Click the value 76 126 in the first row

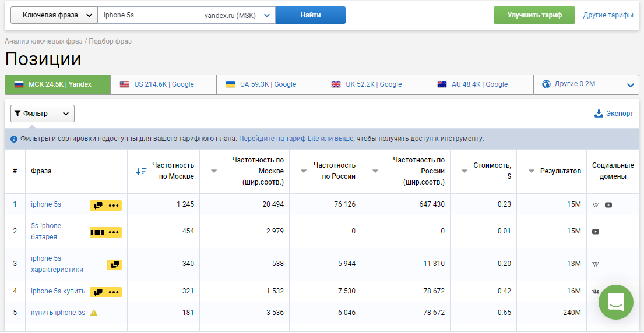pyautogui.click(x=344, y=204)
